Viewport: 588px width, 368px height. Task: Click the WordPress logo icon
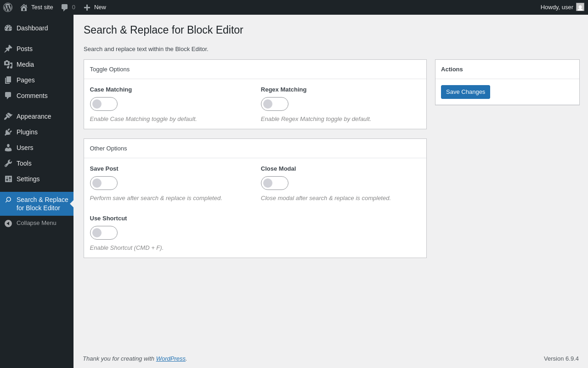8,7
